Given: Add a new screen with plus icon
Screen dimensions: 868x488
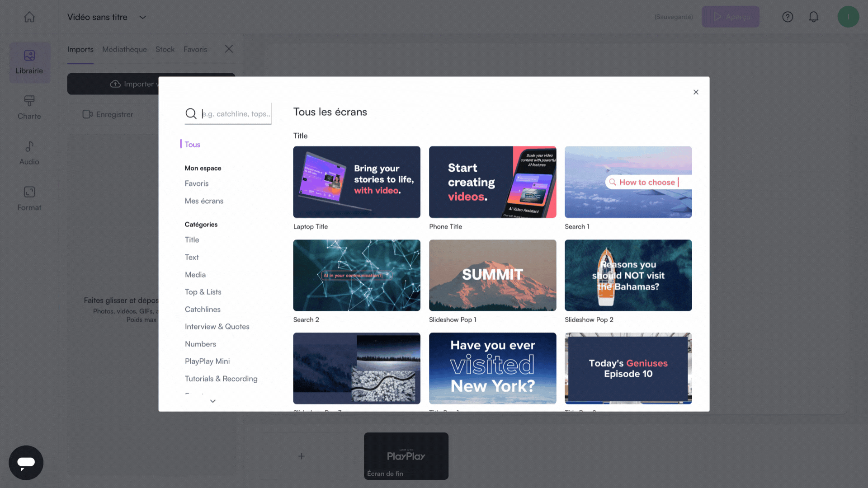Looking at the screenshot, I should pyautogui.click(x=302, y=456).
